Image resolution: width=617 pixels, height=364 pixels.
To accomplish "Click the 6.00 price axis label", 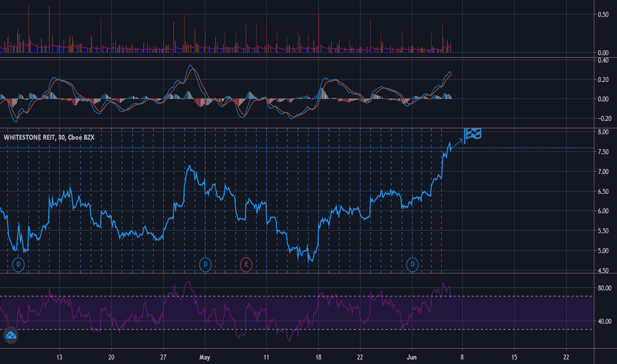I will click(603, 211).
